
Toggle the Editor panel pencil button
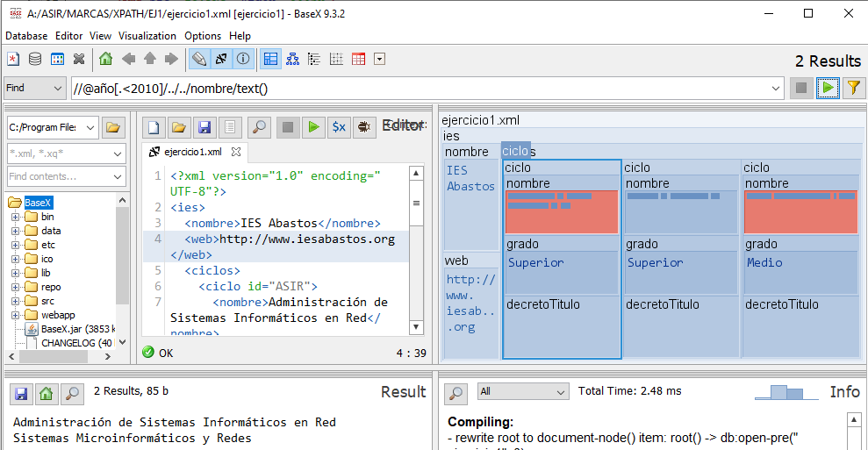[x=199, y=60]
